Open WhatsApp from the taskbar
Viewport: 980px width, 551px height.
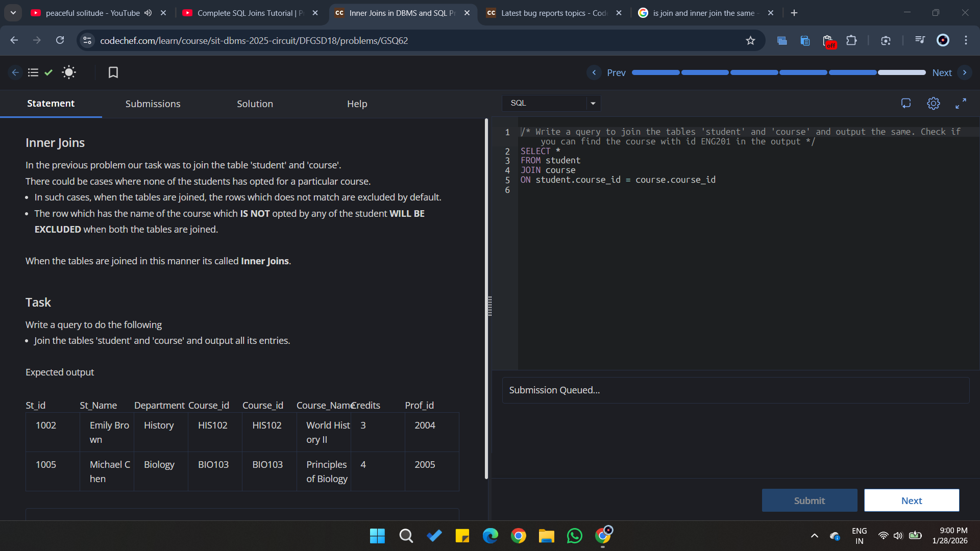click(574, 536)
